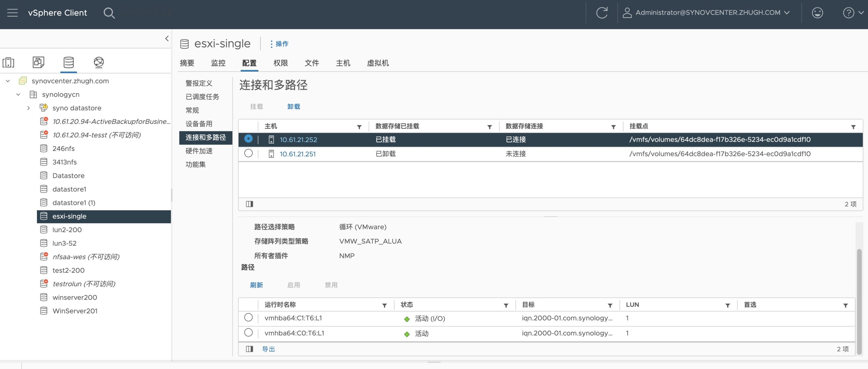
Task: Click the 导出 export link
Action: pos(269,349)
